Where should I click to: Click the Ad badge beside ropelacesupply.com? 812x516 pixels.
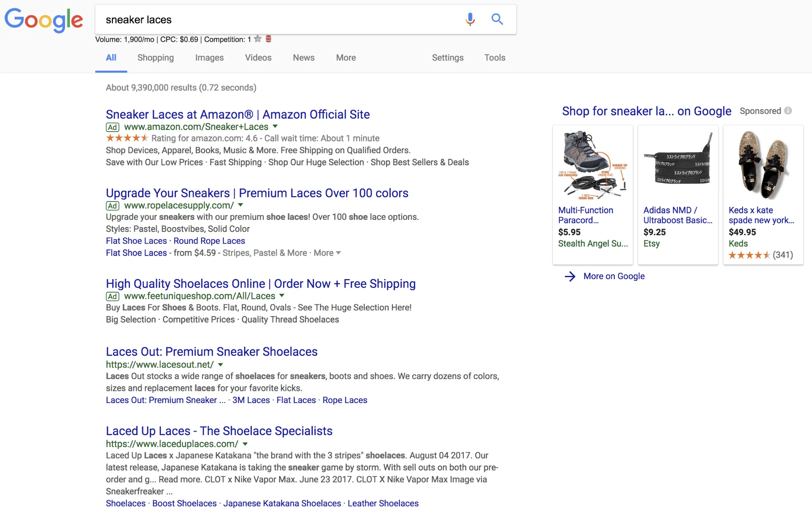pos(113,206)
